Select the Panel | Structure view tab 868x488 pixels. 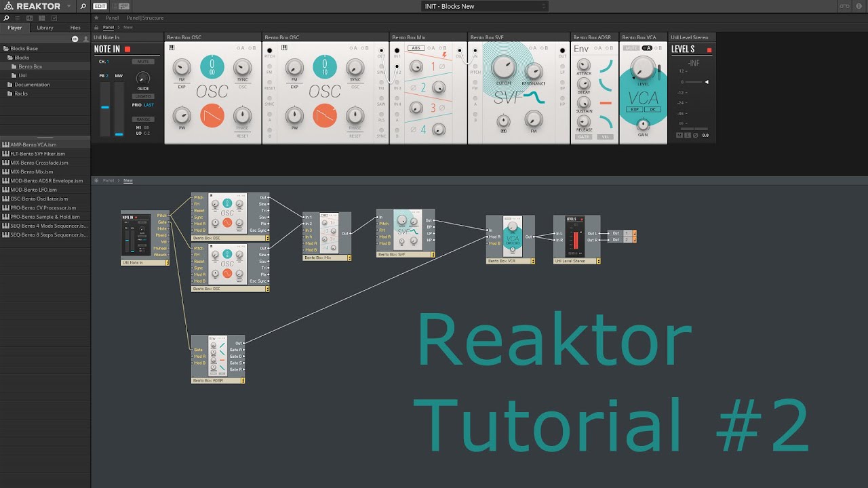144,18
